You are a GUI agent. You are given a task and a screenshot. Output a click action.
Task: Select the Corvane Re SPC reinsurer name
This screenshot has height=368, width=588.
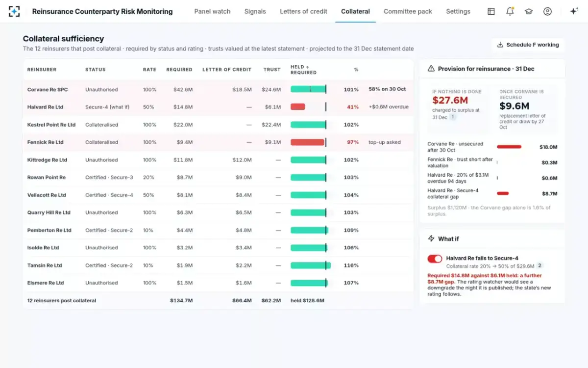pos(48,90)
